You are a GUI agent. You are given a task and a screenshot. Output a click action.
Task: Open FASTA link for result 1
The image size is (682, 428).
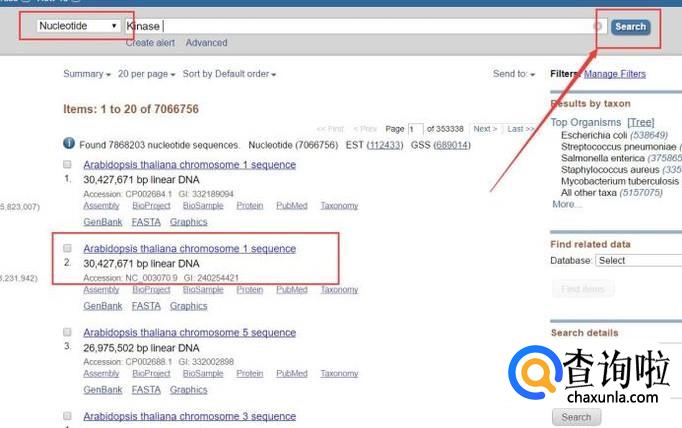pyautogui.click(x=146, y=222)
